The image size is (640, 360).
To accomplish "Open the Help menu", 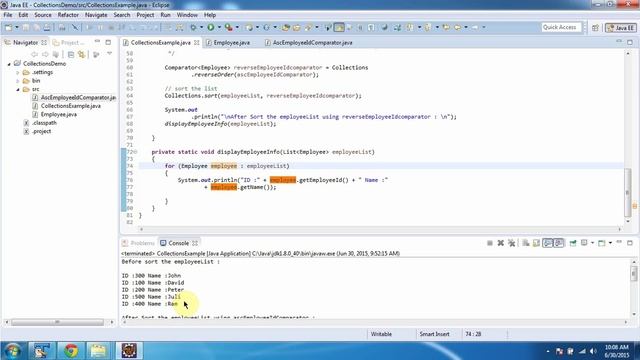I will pyautogui.click(x=210, y=15).
